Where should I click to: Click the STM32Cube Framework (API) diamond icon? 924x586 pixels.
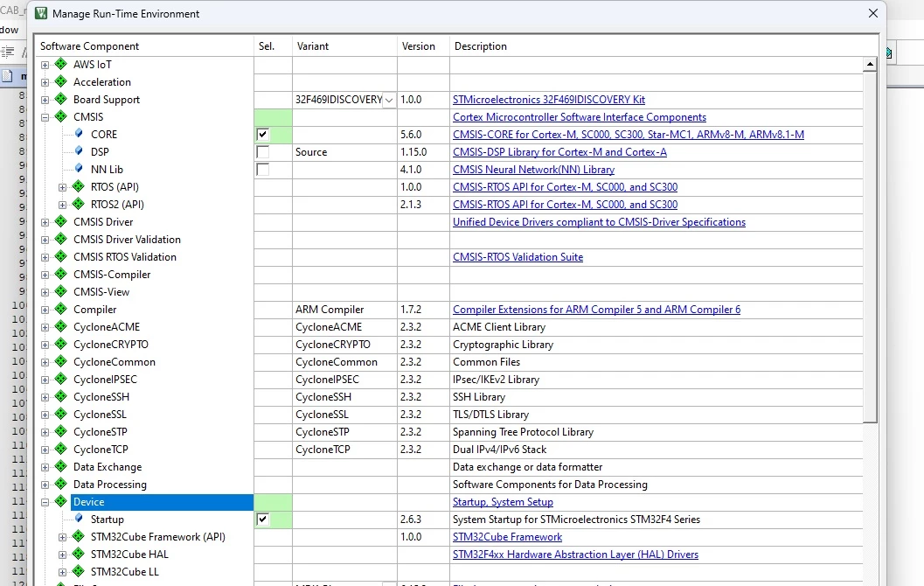coord(79,536)
